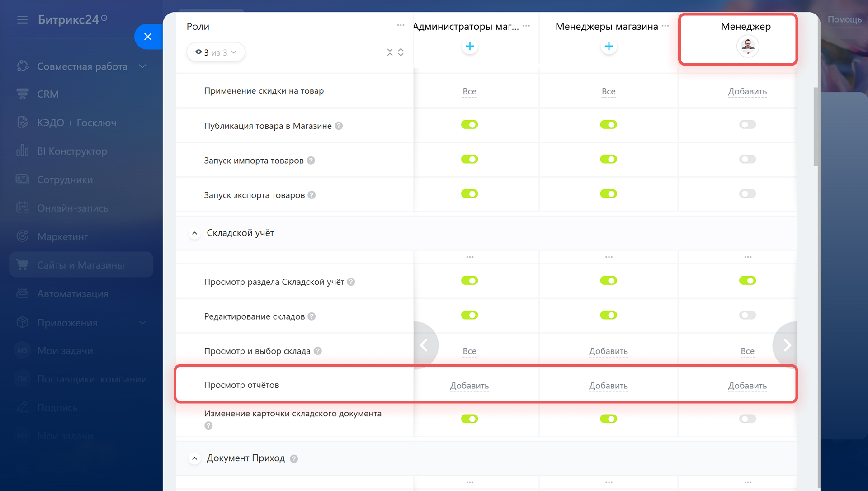Click Все for warehouse selection under Менеджер
The height and width of the screenshot is (491, 868).
point(747,351)
